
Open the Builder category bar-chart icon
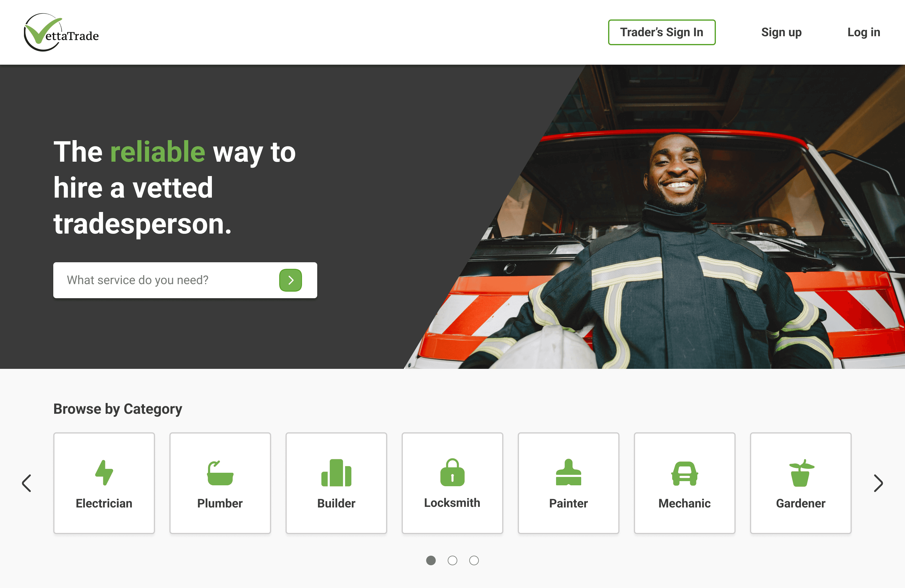click(336, 472)
